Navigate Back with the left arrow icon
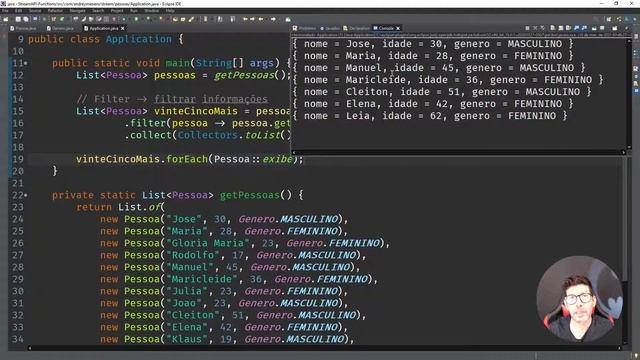 point(261,19)
